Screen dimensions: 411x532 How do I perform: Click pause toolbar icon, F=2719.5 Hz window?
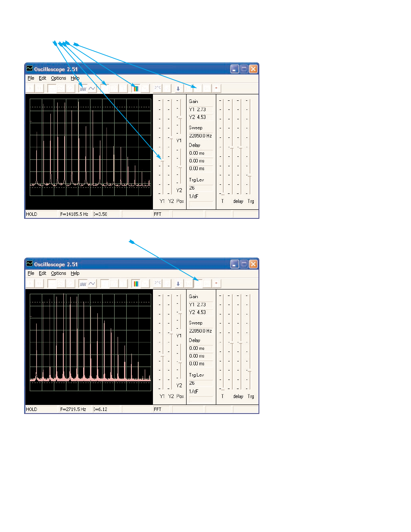pos(39,283)
